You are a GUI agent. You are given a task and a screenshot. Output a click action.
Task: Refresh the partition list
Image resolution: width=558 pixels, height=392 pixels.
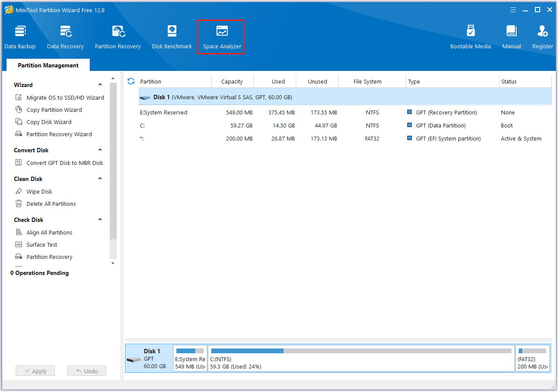click(x=131, y=81)
